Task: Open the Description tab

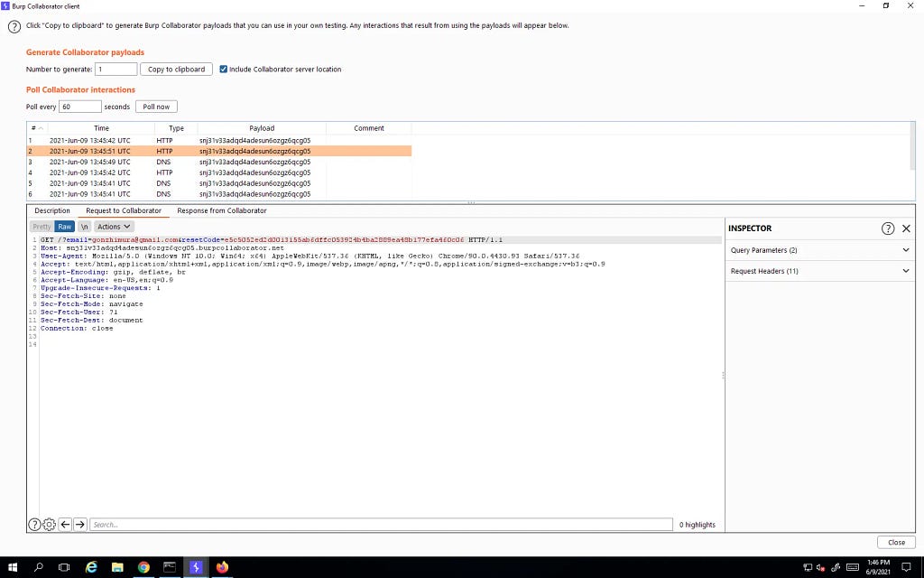Action: tap(52, 210)
